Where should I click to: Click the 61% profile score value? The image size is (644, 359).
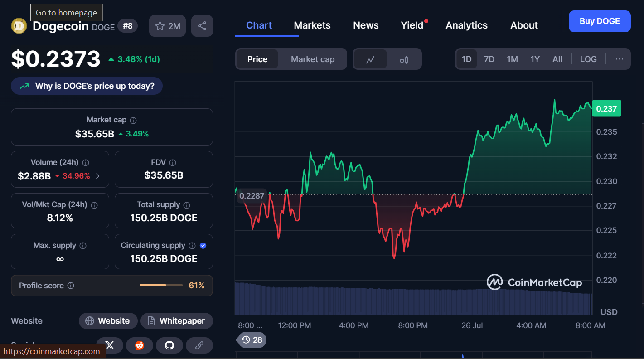click(197, 286)
